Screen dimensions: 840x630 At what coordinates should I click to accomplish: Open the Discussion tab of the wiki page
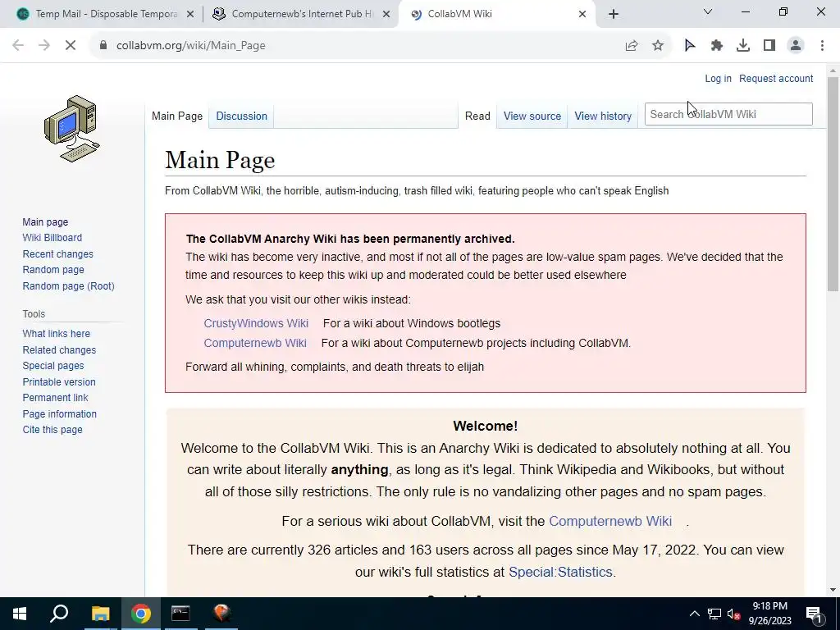coord(242,116)
